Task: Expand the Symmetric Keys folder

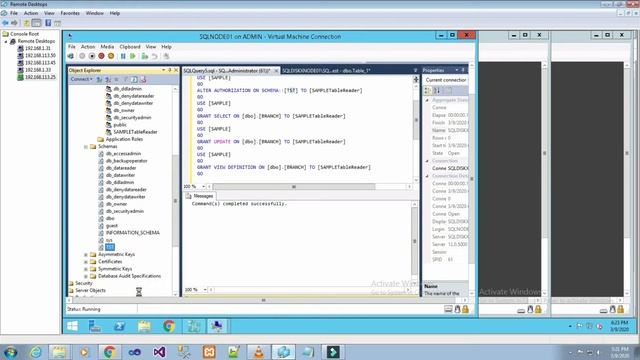Action: pos(86,269)
